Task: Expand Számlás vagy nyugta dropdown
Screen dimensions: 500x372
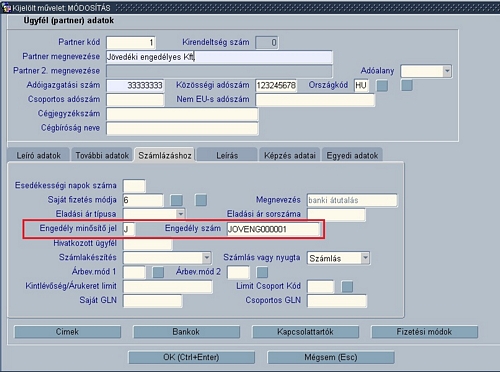Action: [x=365, y=258]
